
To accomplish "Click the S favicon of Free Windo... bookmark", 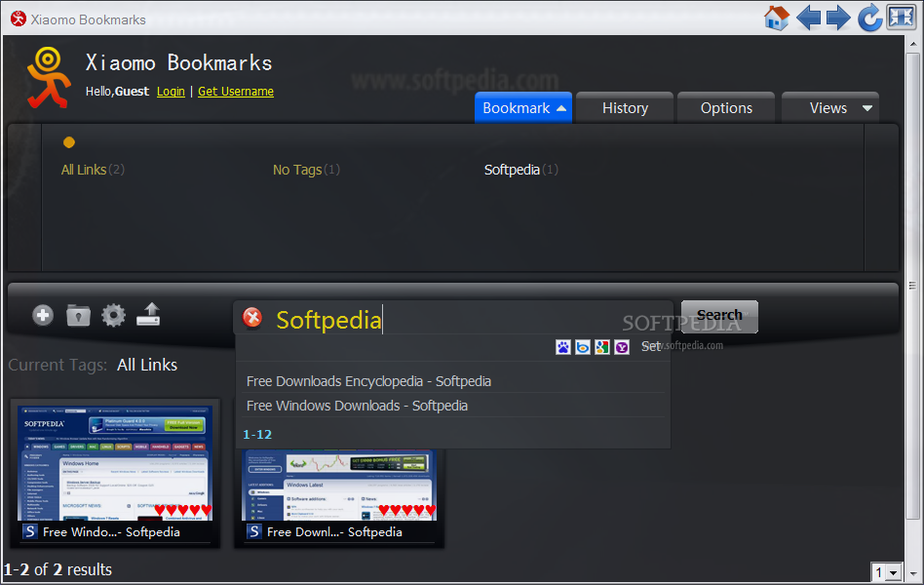I will 29,531.
